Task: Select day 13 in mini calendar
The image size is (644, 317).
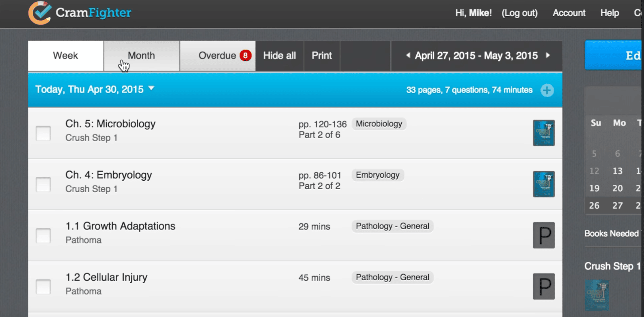Action: click(x=617, y=171)
